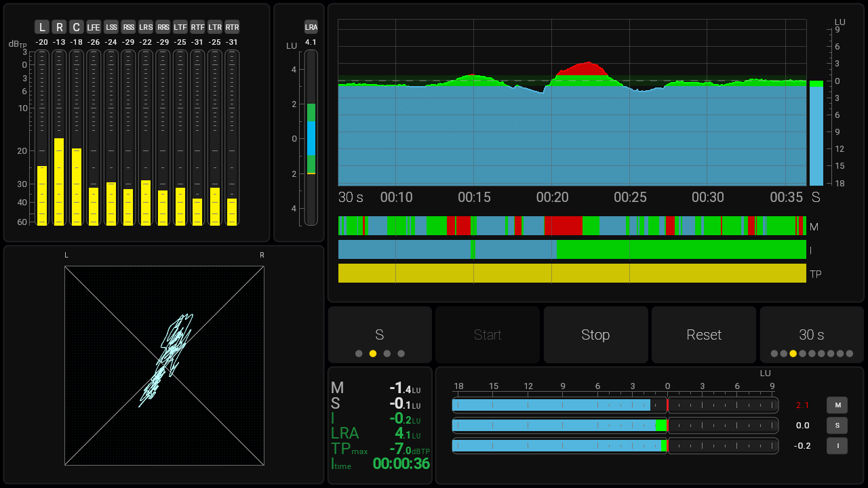The width and height of the screenshot is (868, 488).
Task: Select the LTF channel label
Action: point(180,27)
